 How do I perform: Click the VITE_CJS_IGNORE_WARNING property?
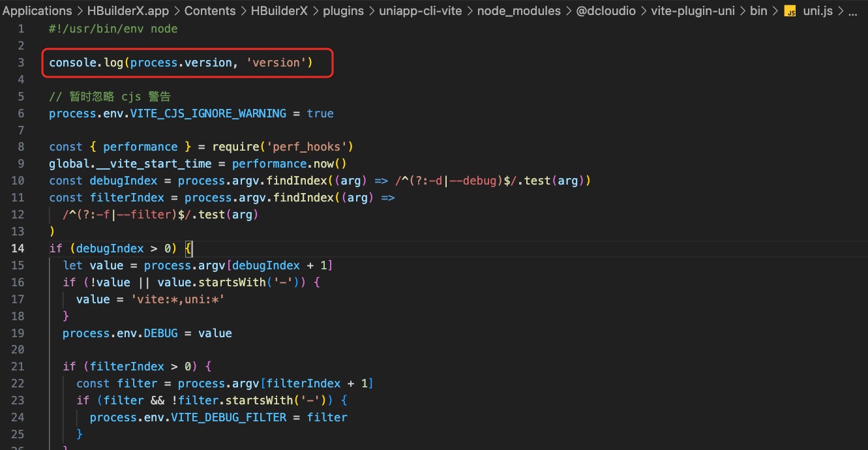(208, 113)
